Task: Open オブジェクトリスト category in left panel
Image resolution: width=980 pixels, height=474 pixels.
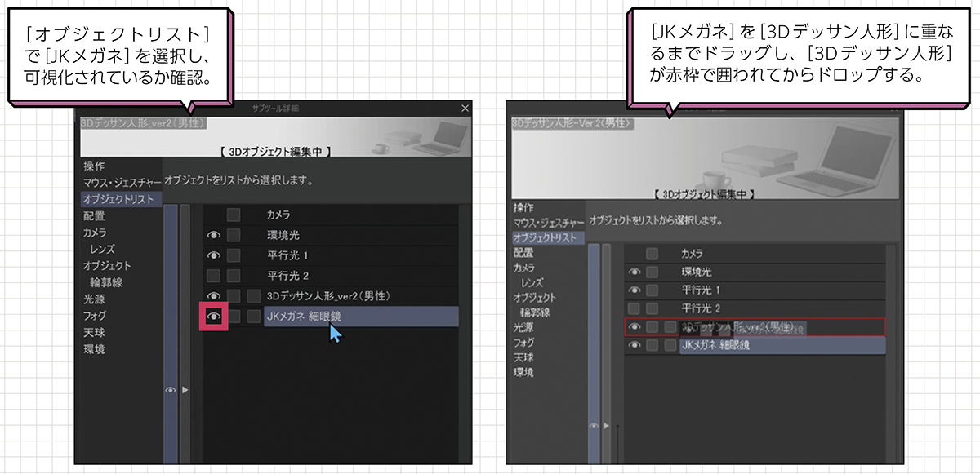Action: click(118, 198)
